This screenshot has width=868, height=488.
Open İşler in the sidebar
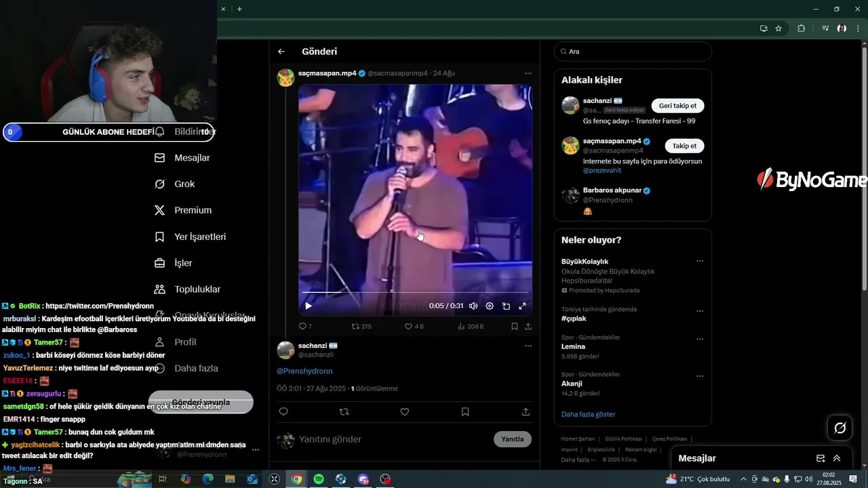(x=174, y=263)
